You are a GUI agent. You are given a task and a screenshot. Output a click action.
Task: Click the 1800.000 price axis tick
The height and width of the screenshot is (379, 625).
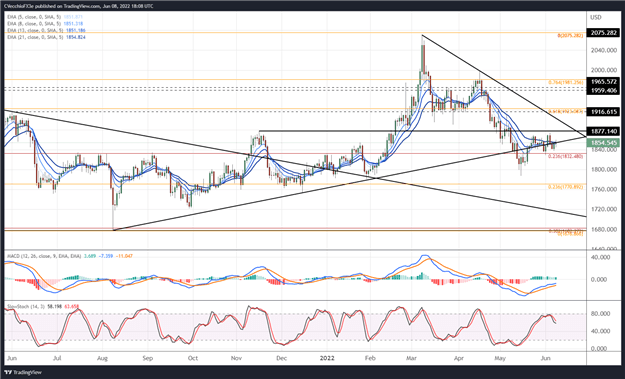[603, 170]
